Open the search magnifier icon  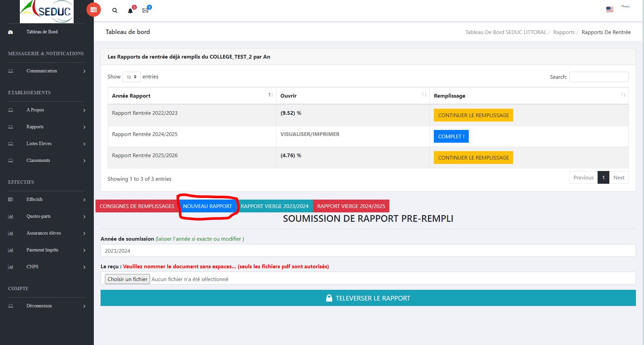115,10
